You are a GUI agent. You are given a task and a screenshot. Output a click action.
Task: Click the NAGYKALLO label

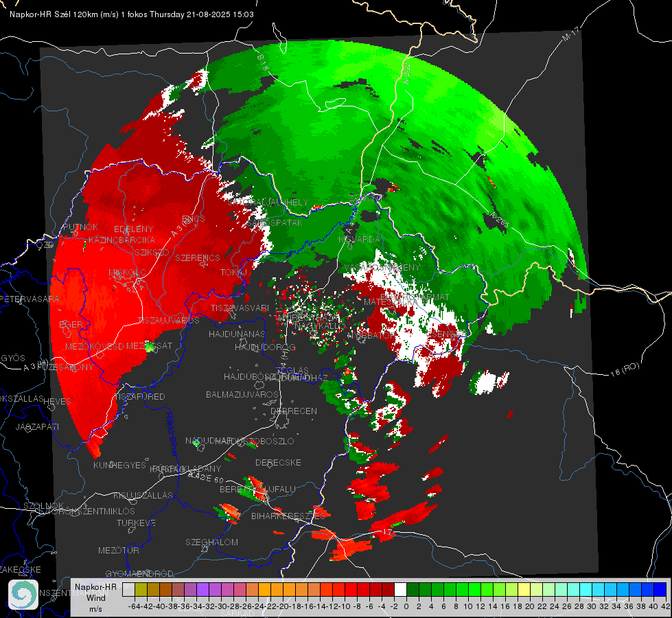point(320,326)
